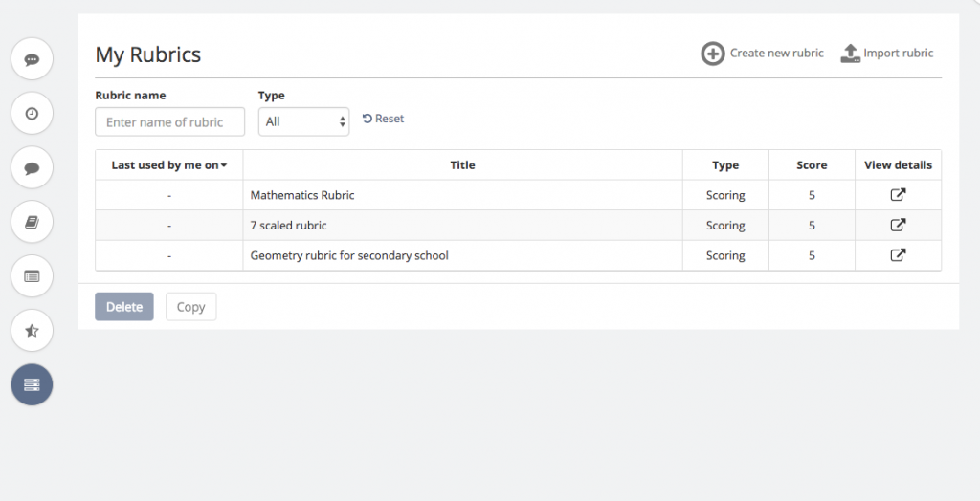The height and width of the screenshot is (501, 980).
Task: Open the active rubrics server sidebar icon
Action: pos(32,384)
